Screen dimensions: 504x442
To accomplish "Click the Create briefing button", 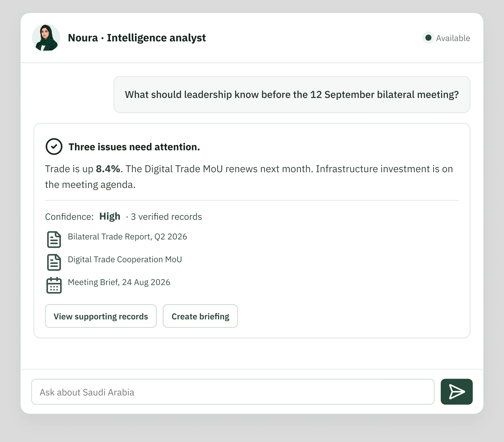I will pyautogui.click(x=200, y=316).
